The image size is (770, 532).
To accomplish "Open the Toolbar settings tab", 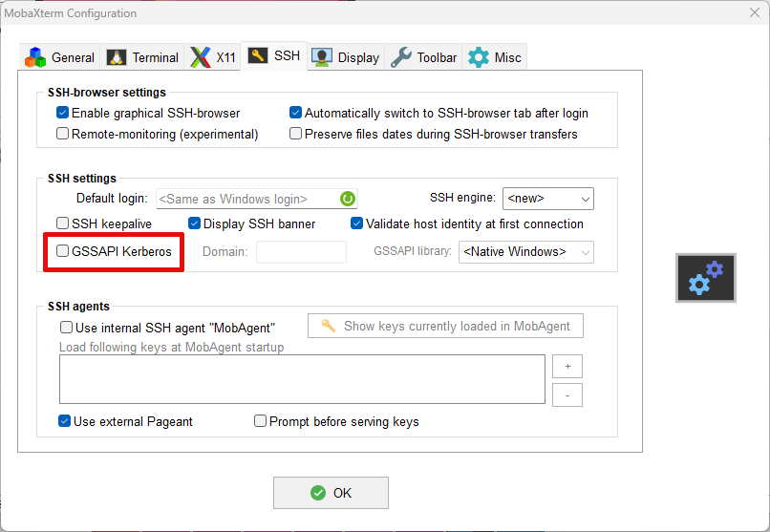I will tap(424, 57).
